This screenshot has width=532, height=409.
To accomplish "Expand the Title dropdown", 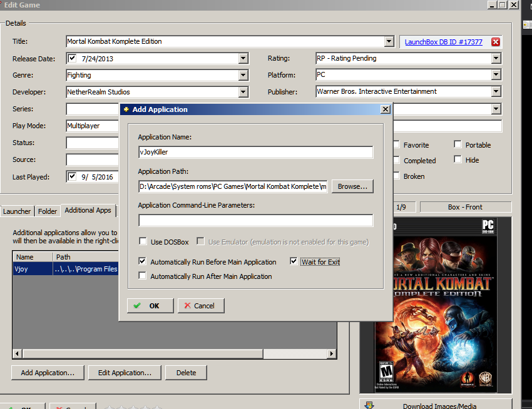I will click(x=389, y=41).
